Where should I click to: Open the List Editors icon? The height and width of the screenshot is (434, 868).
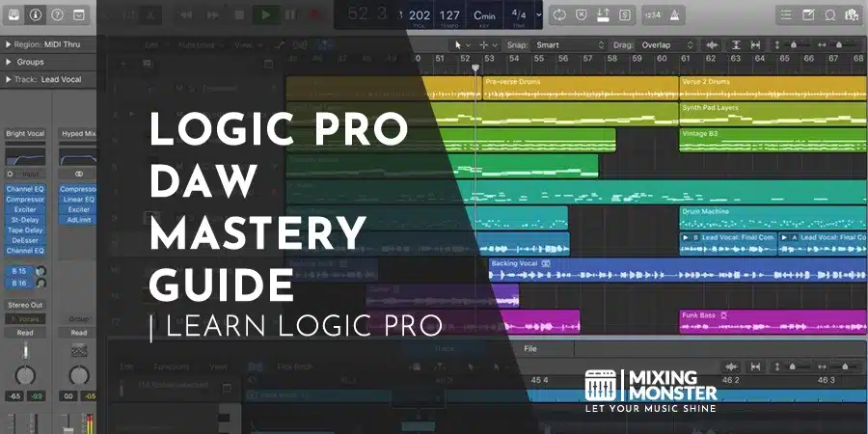785,14
